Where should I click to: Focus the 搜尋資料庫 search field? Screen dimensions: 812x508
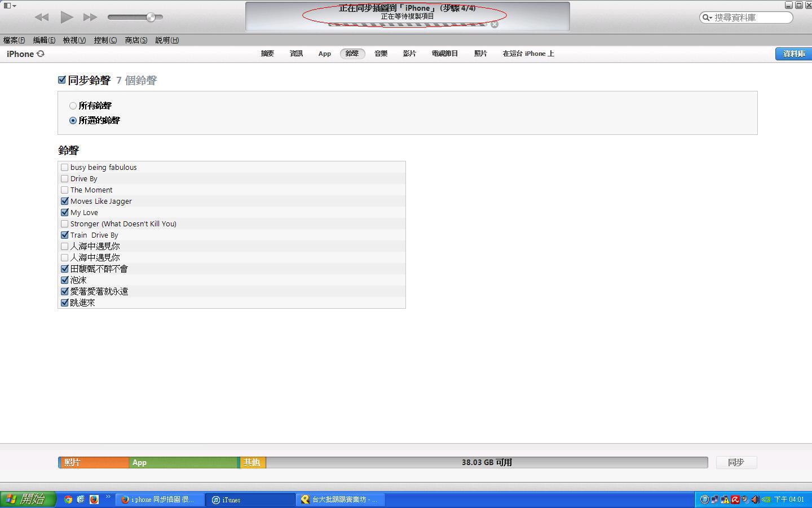point(747,17)
